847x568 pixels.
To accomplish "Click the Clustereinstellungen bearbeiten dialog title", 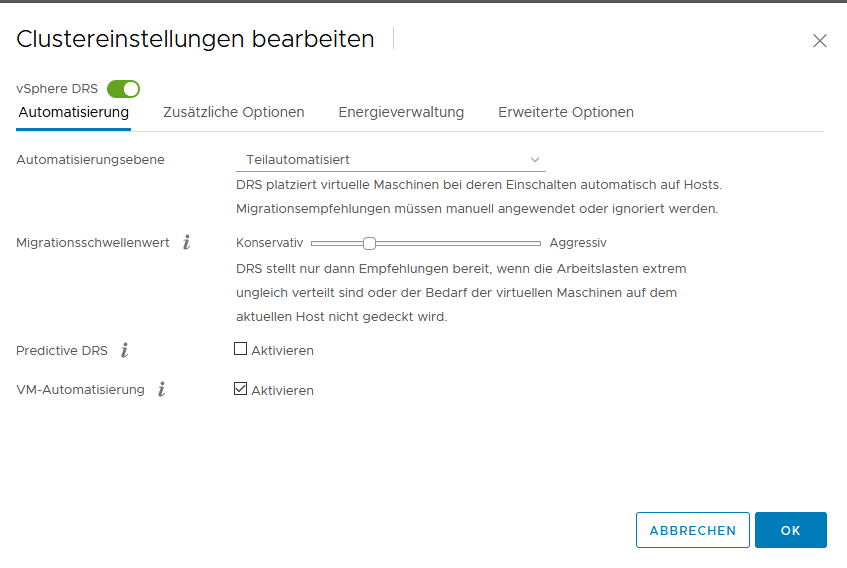I will click(195, 39).
